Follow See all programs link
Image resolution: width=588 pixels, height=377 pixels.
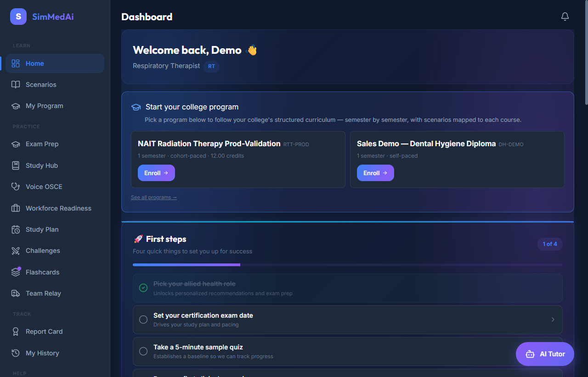tap(154, 197)
